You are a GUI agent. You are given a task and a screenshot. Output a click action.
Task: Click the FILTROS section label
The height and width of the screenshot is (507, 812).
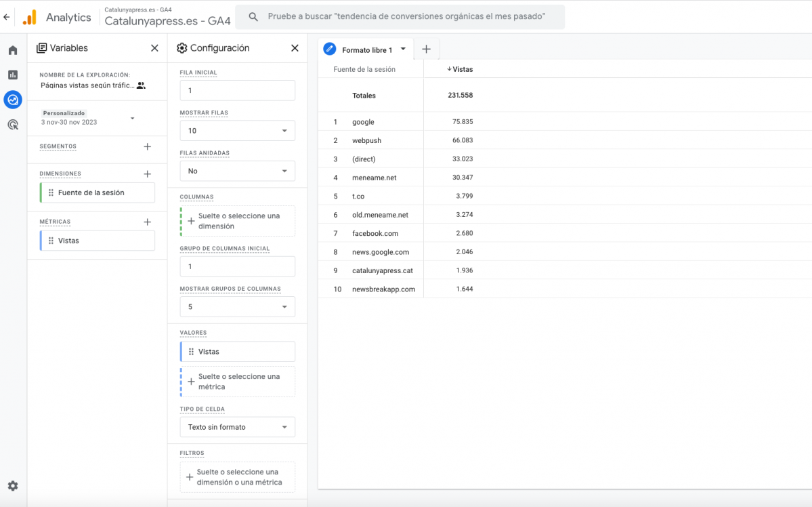[192, 453]
